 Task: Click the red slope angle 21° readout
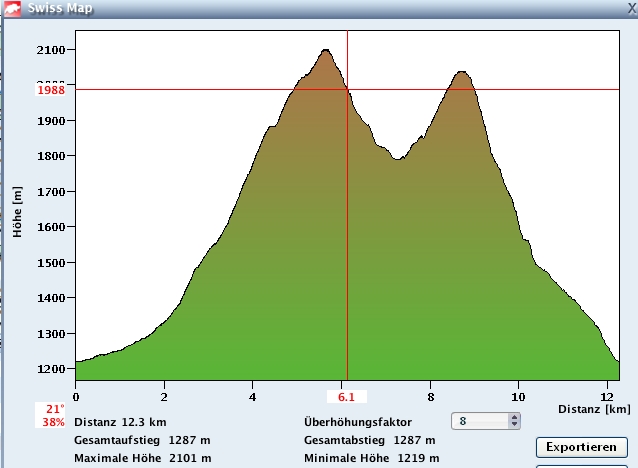54,409
